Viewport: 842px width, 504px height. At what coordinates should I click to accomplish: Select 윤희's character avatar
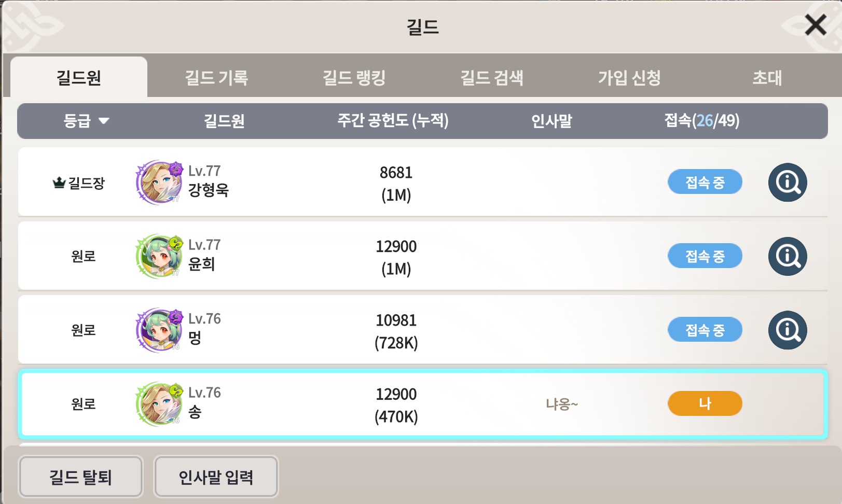tap(159, 257)
